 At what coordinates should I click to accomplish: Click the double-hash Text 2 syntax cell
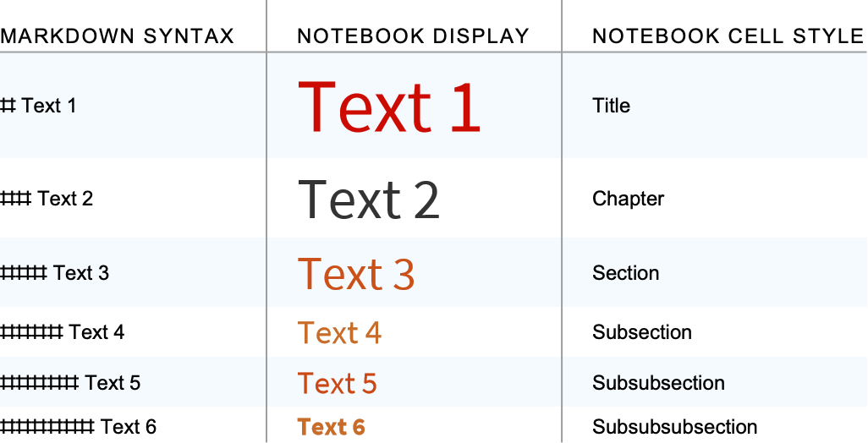[x=47, y=198]
